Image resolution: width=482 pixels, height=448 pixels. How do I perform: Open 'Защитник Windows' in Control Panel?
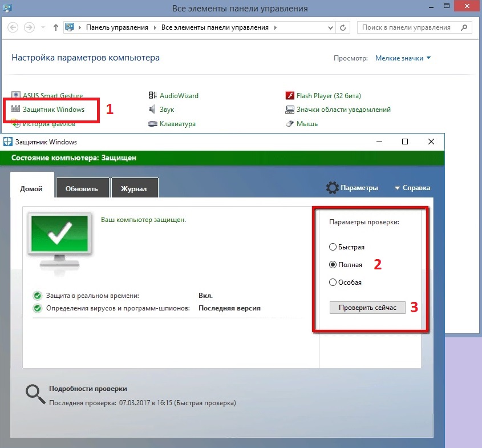pyautogui.click(x=54, y=110)
